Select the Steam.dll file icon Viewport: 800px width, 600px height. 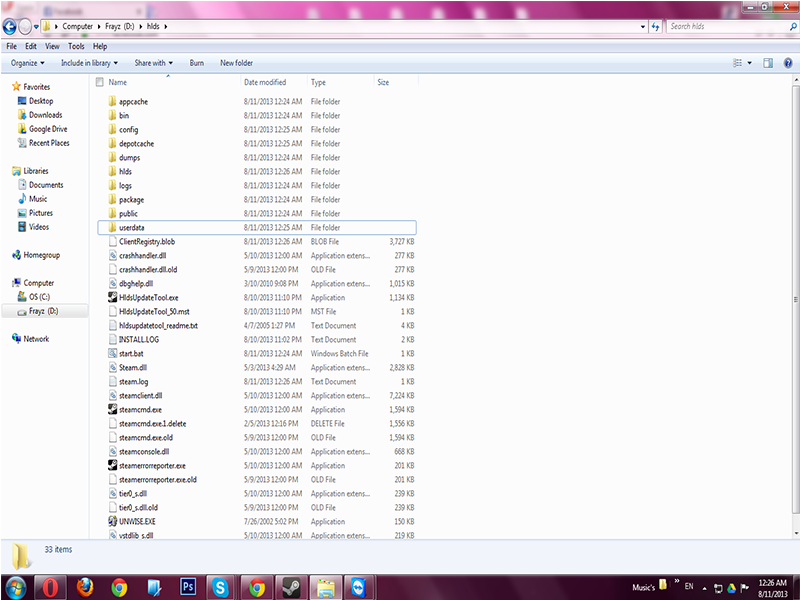tap(113, 367)
